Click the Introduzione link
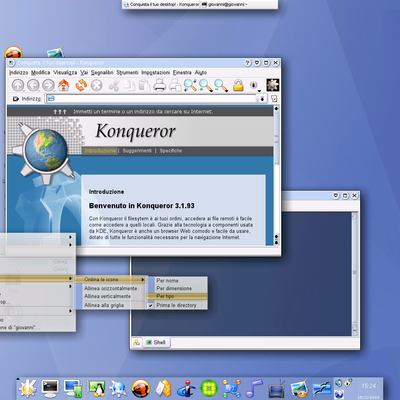Image resolution: width=400 pixels, height=400 pixels. 100,151
